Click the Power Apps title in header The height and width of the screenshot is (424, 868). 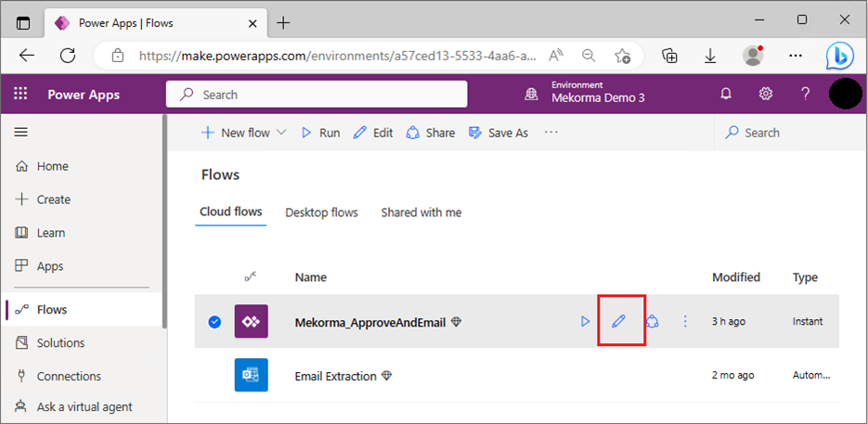[x=84, y=95]
